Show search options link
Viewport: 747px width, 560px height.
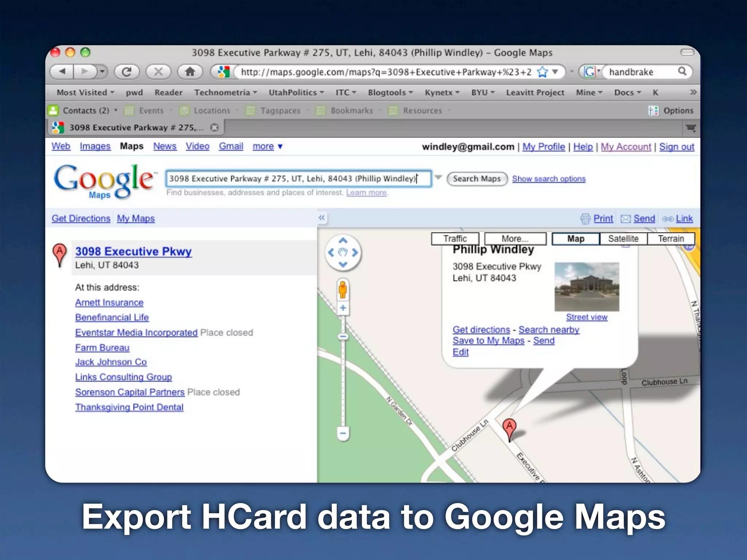(549, 179)
